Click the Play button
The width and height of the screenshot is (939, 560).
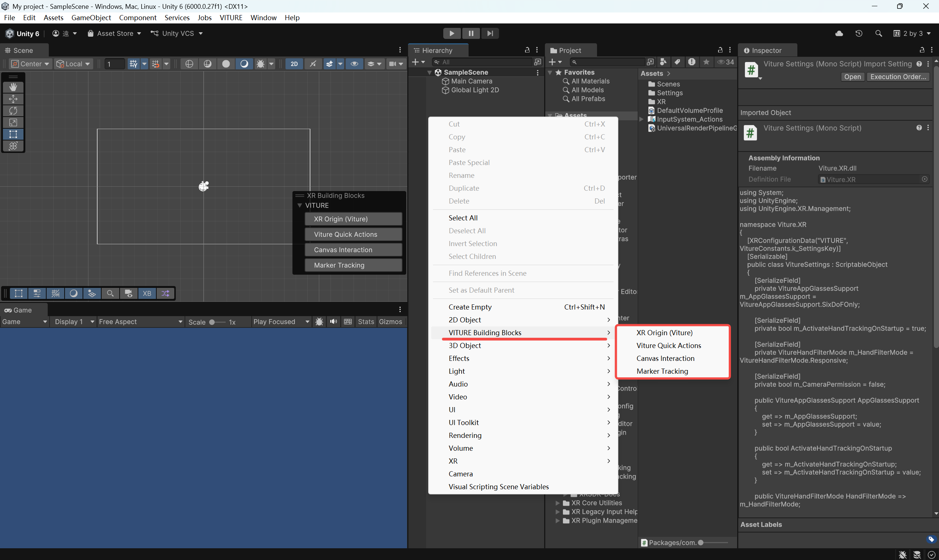[452, 33]
